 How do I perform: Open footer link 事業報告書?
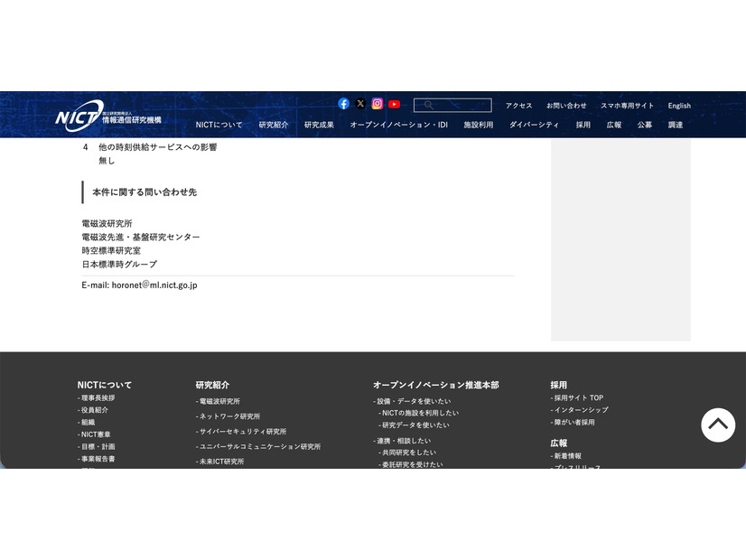coord(98,459)
